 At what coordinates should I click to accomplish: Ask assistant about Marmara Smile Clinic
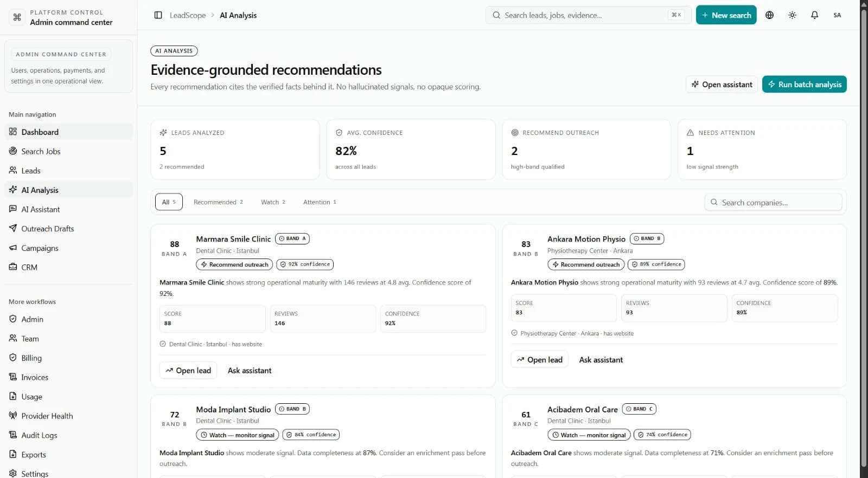250,370
